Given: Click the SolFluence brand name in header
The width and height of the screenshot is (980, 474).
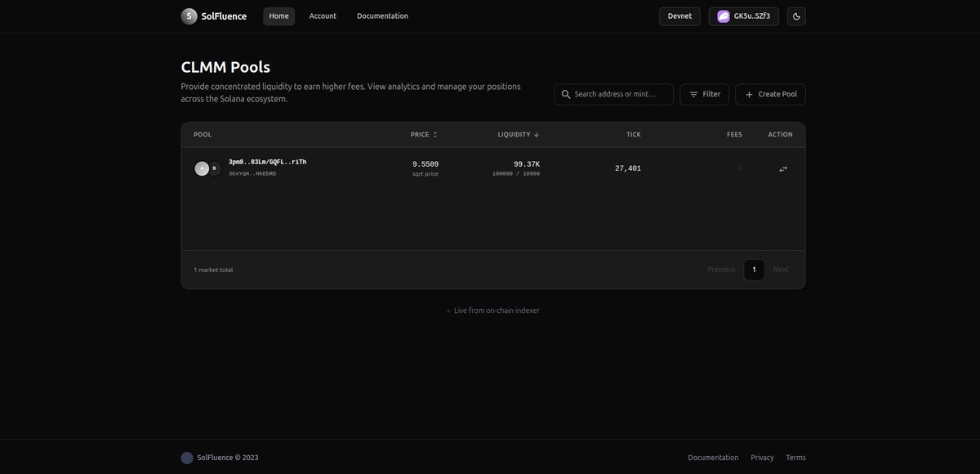Looking at the screenshot, I should point(224,16).
